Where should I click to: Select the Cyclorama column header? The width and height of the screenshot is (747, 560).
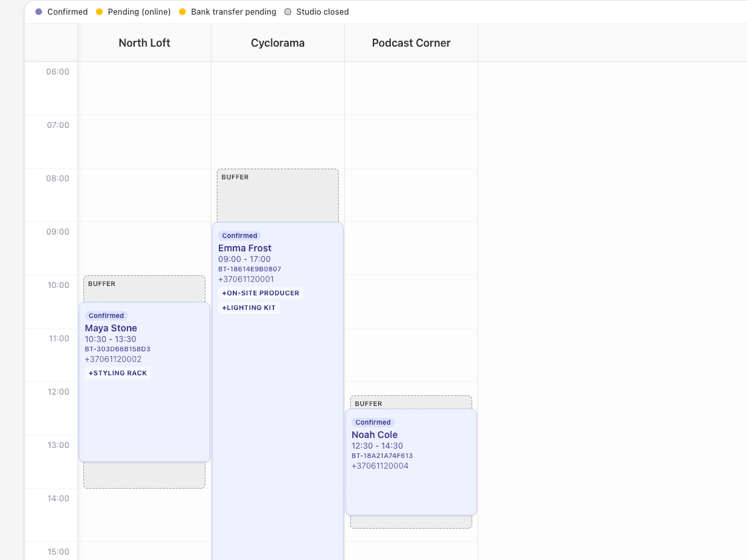[277, 43]
